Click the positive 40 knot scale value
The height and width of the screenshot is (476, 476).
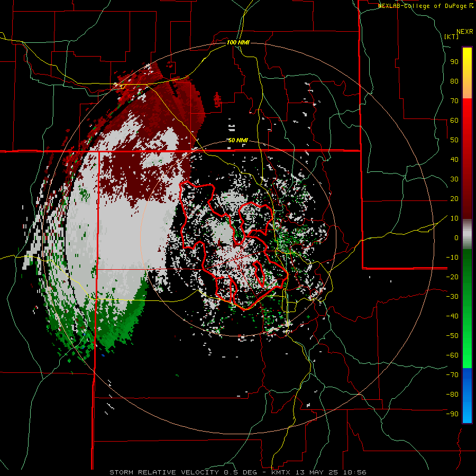point(454,160)
